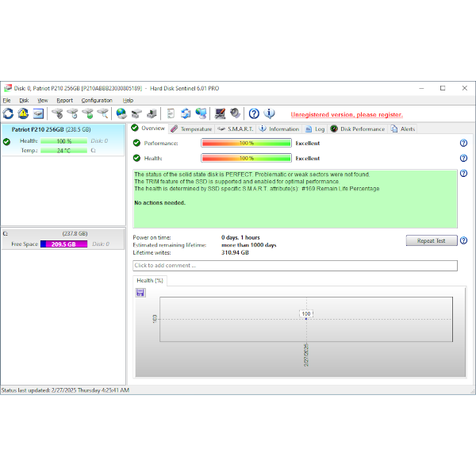Click the Repeat Test button
This screenshot has height=476, width=476.
coord(432,240)
